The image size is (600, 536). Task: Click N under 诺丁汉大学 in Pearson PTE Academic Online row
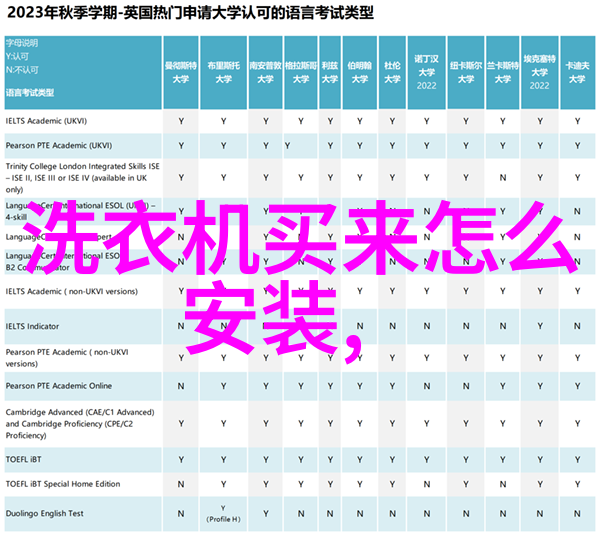pos(426,386)
